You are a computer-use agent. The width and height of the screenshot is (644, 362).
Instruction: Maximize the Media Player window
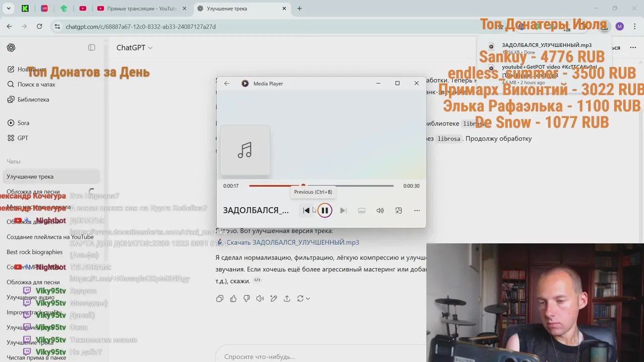pyautogui.click(x=397, y=83)
